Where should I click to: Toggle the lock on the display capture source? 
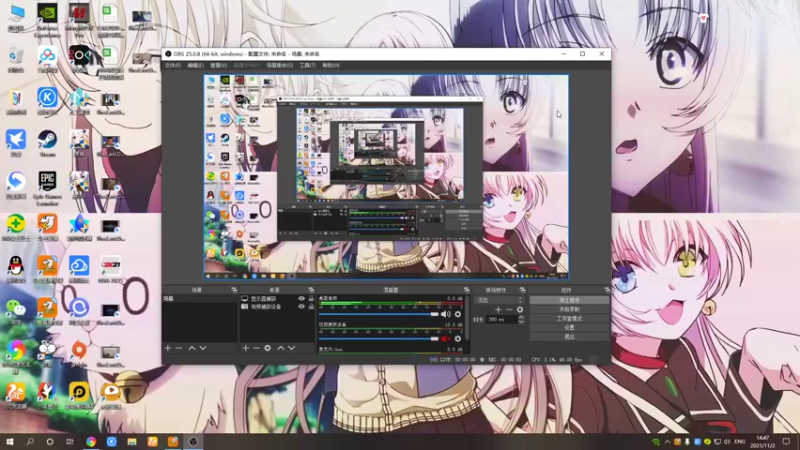311,298
